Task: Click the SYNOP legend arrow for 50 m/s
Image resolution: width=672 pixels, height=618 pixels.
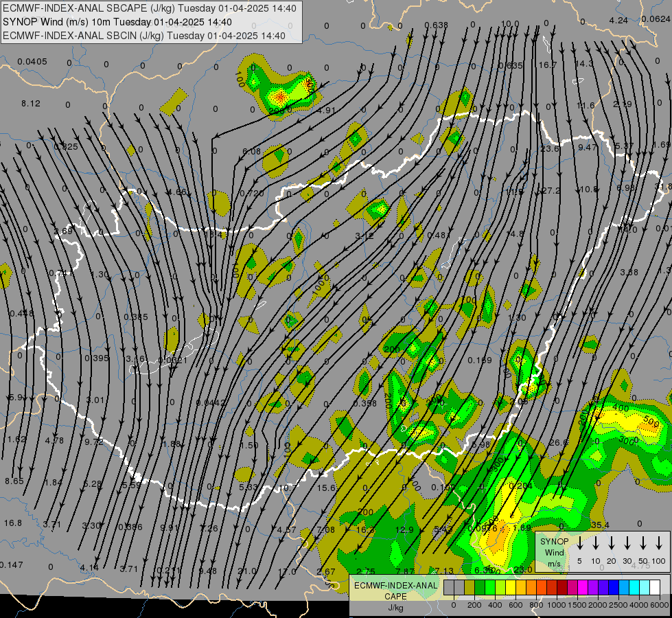Action: pyautogui.click(x=643, y=543)
